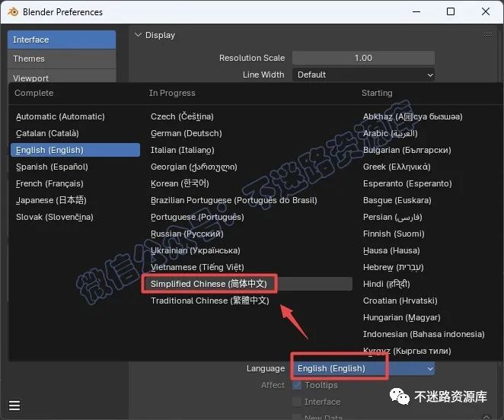This screenshot has height=420, width=504.
Task: Pick Ukrainian (Українська)
Action: pyautogui.click(x=247, y=250)
